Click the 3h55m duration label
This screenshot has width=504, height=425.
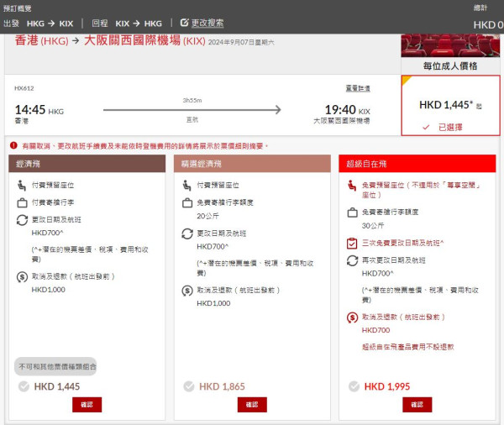point(192,100)
